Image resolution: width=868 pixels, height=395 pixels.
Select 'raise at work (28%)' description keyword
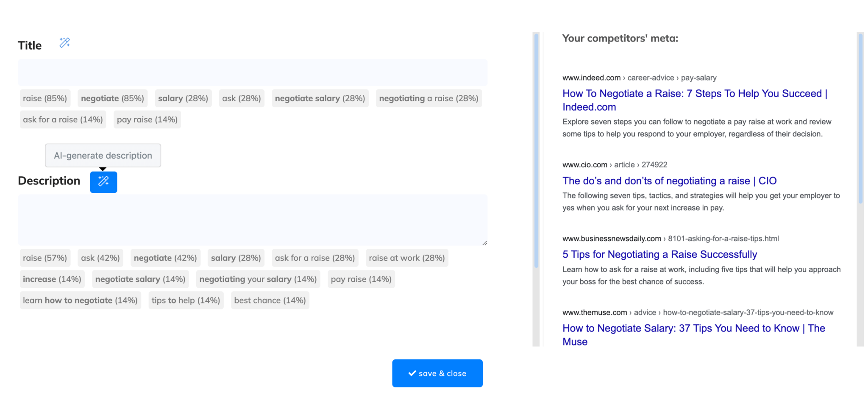(x=406, y=258)
